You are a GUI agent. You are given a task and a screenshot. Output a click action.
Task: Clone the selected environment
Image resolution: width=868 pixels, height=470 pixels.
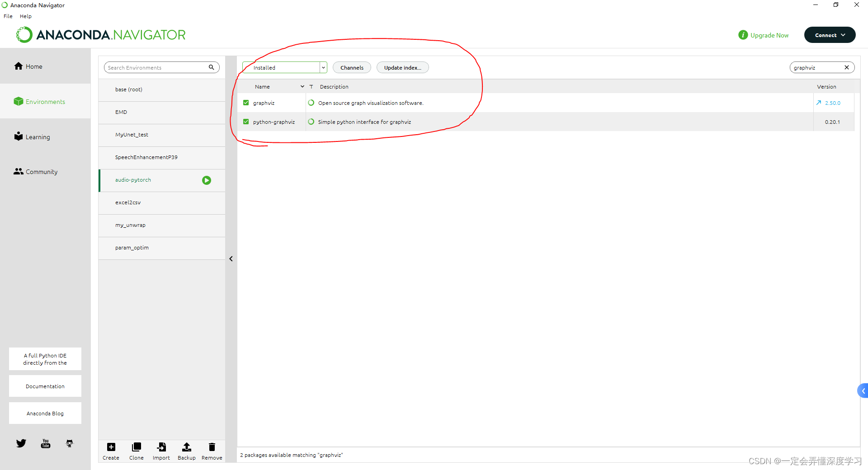tap(136, 451)
